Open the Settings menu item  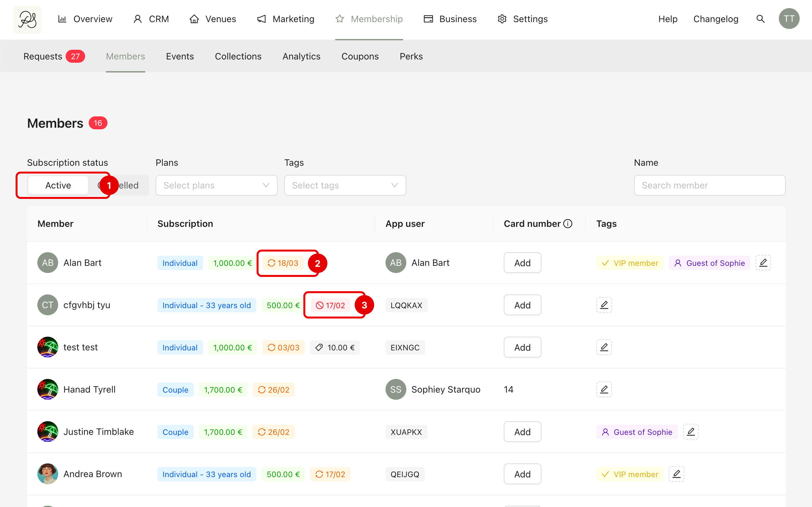click(x=523, y=19)
